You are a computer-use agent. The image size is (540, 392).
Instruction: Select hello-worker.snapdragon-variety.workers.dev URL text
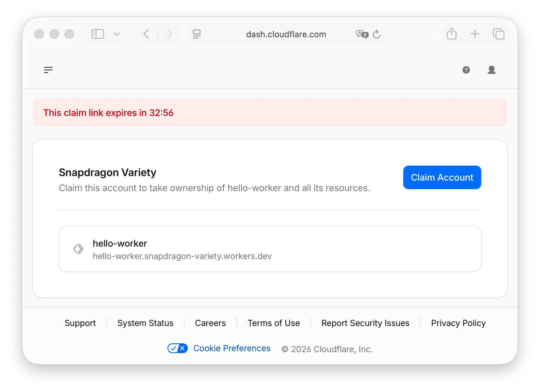click(182, 256)
